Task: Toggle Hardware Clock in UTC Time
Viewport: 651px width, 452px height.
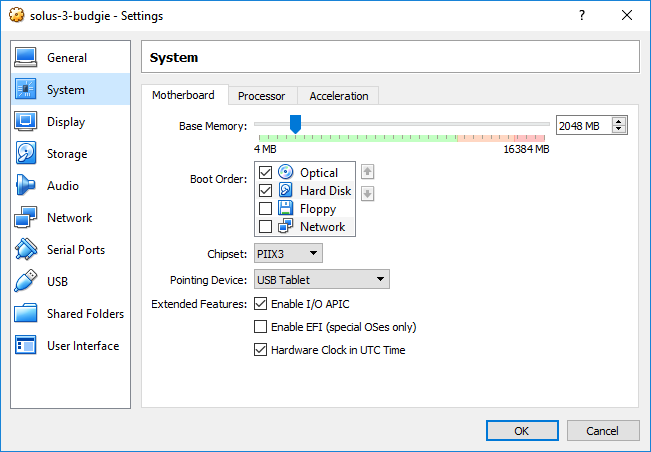Action: point(260,349)
